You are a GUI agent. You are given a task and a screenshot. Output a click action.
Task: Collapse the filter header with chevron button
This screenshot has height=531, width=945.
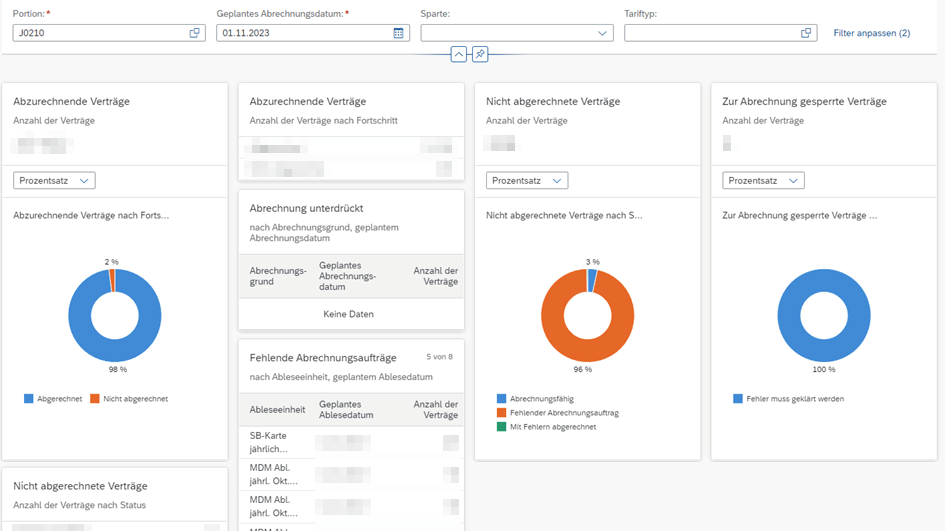click(458, 54)
